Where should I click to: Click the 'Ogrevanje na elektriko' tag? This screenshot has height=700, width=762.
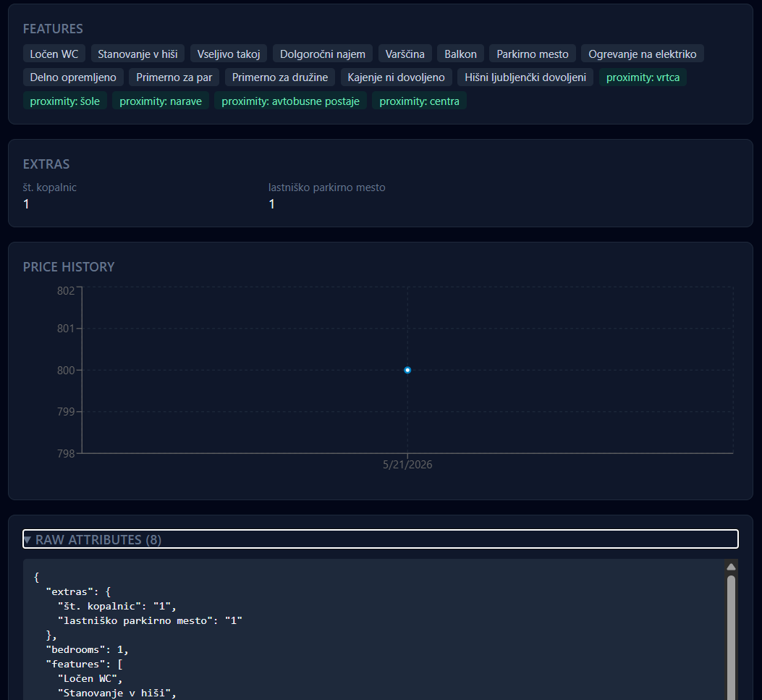click(643, 54)
